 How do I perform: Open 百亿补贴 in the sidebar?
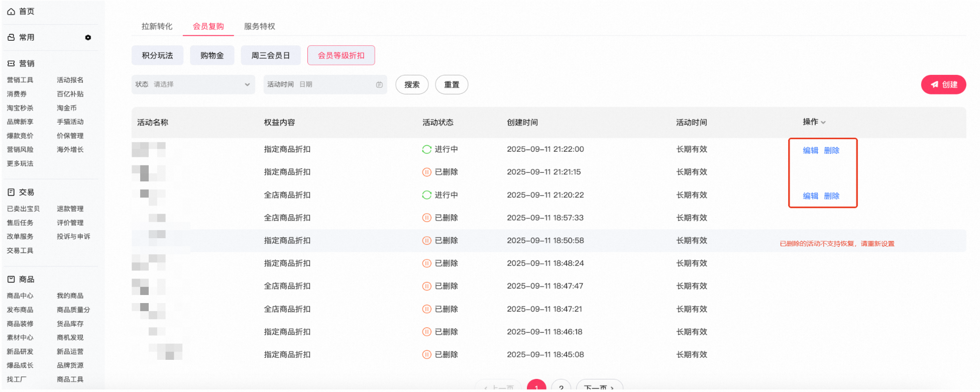(70, 94)
